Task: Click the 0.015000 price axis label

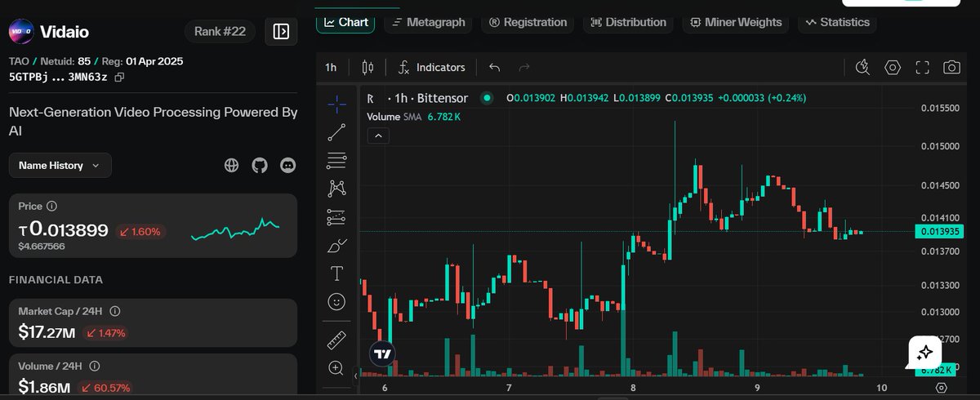Action: [x=940, y=146]
